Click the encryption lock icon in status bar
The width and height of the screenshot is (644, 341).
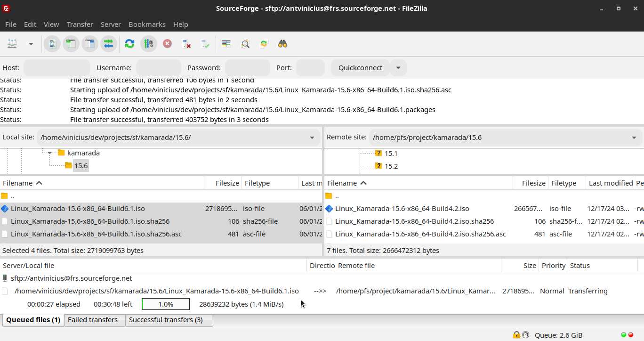[516, 335]
